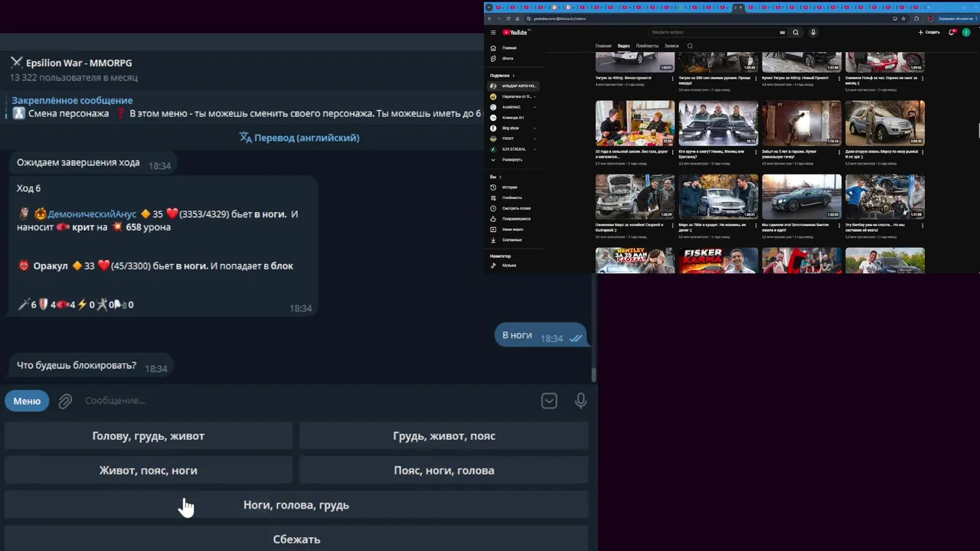Switch to channel tab Записи
This screenshot has height=551, width=980.
pyautogui.click(x=671, y=46)
